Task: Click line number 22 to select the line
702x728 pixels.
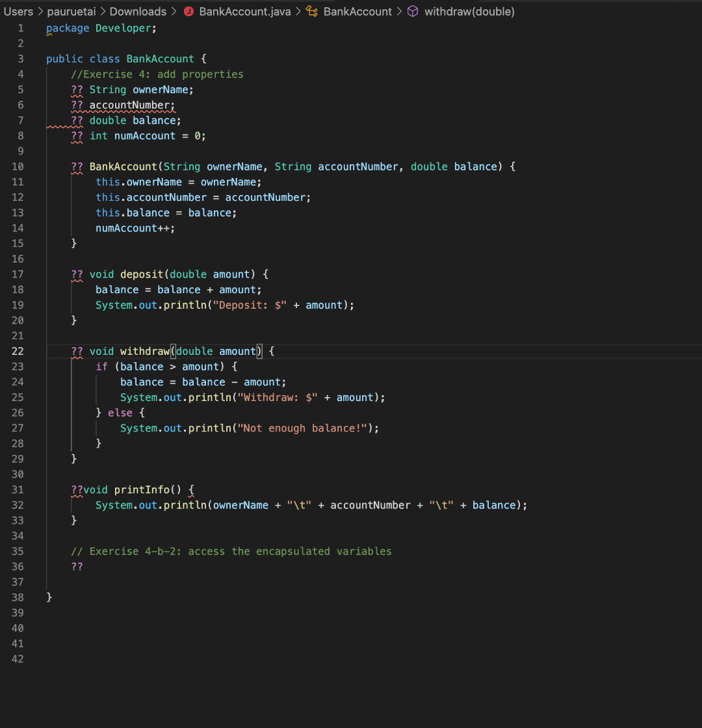Action: (x=18, y=351)
